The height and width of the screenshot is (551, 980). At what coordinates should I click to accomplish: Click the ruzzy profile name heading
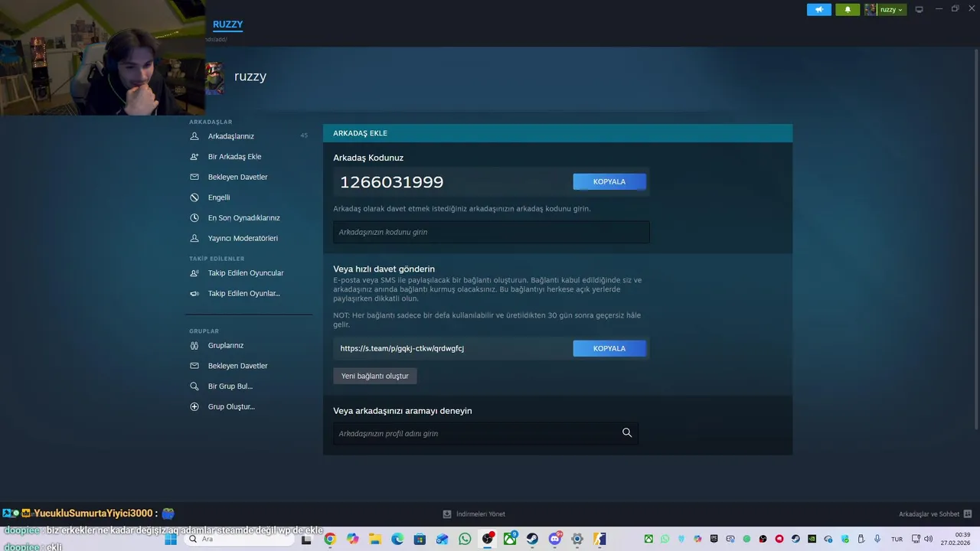[x=250, y=77]
